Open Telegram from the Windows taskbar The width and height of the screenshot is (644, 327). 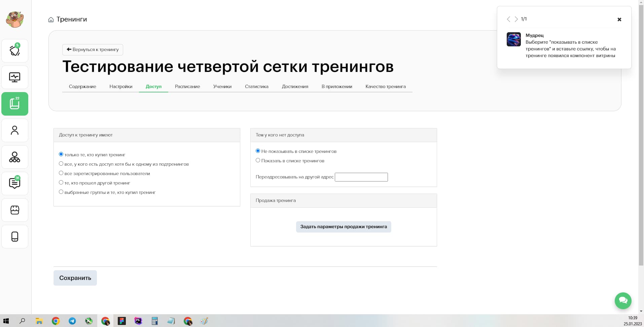tap(72, 321)
